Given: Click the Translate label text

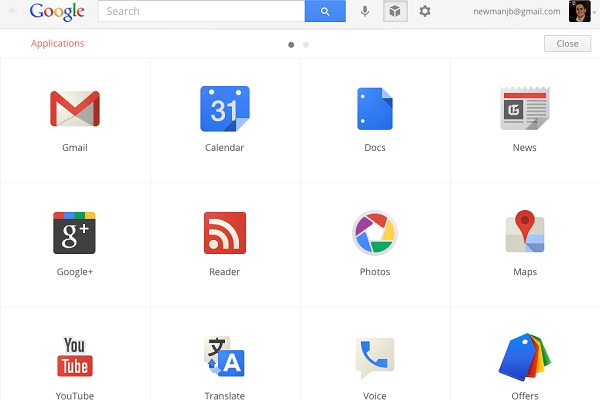Looking at the screenshot, I should click(225, 395).
